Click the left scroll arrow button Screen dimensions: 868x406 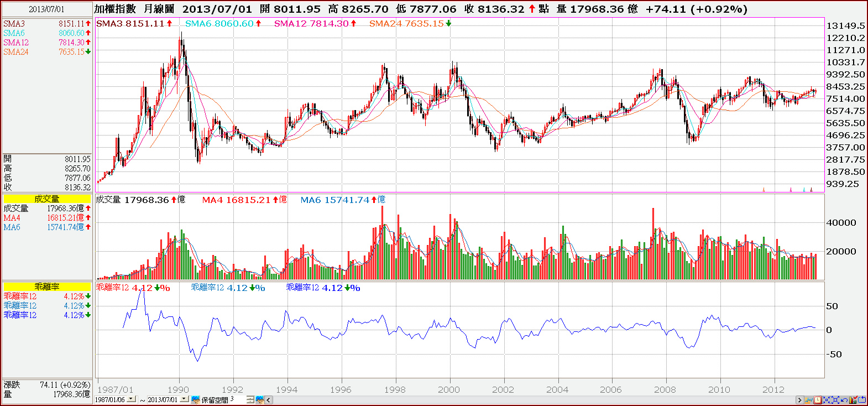[269, 400]
